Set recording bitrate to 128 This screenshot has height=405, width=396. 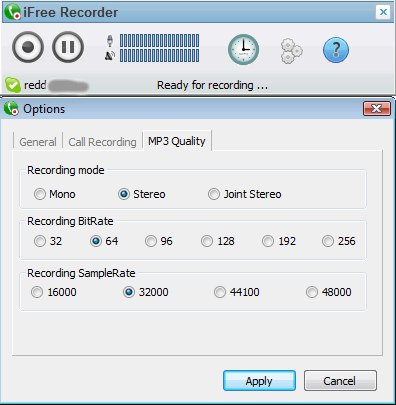[218, 241]
